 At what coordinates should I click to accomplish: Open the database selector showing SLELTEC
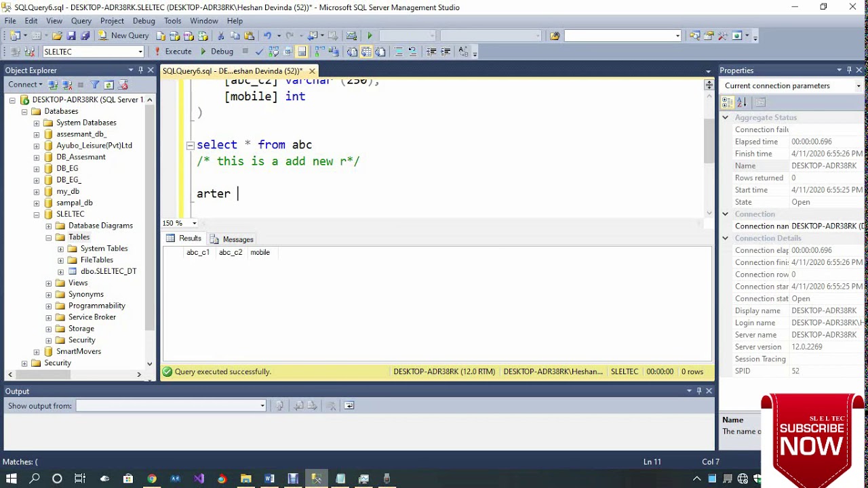point(94,52)
